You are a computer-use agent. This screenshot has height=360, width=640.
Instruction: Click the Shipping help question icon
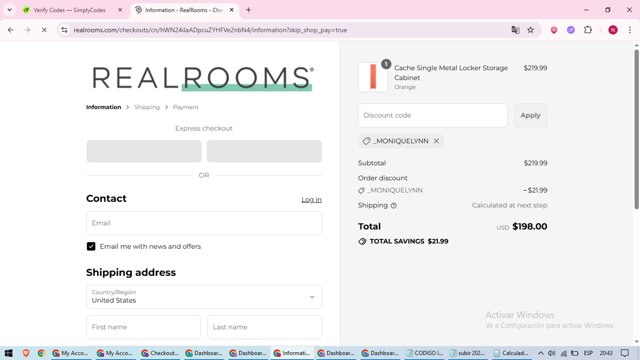(394, 206)
